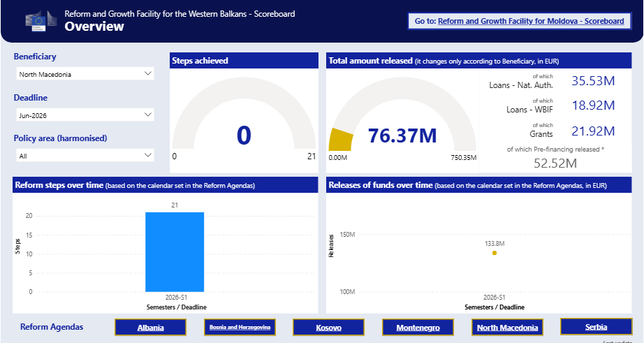Open the Policy area dropdown showing All
The height and width of the screenshot is (343, 644).
pos(85,156)
